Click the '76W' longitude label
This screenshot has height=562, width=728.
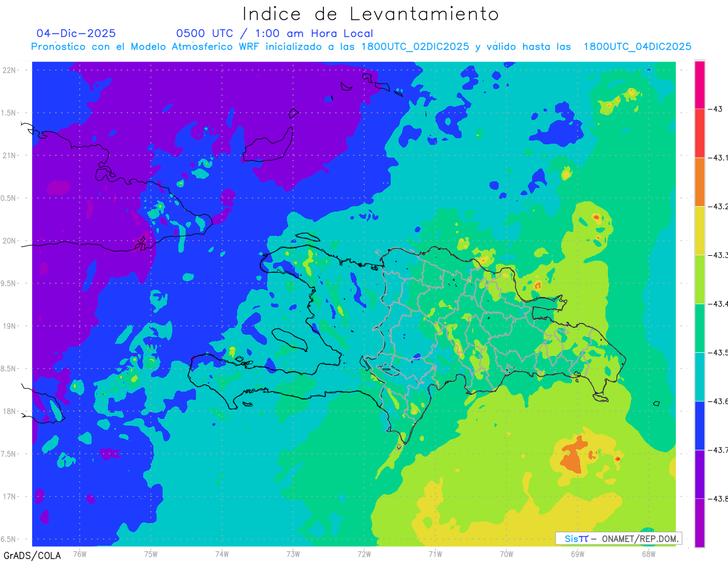pyautogui.click(x=79, y=554)
